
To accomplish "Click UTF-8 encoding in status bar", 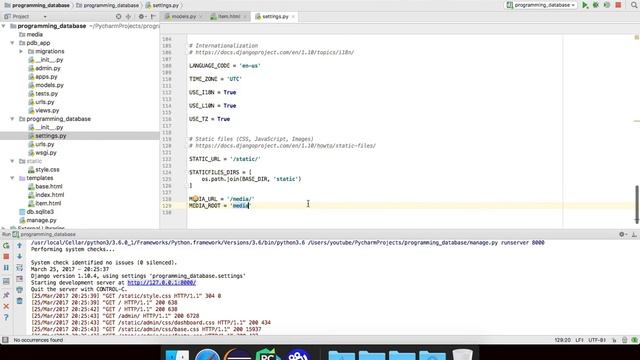I will [597, 340].
